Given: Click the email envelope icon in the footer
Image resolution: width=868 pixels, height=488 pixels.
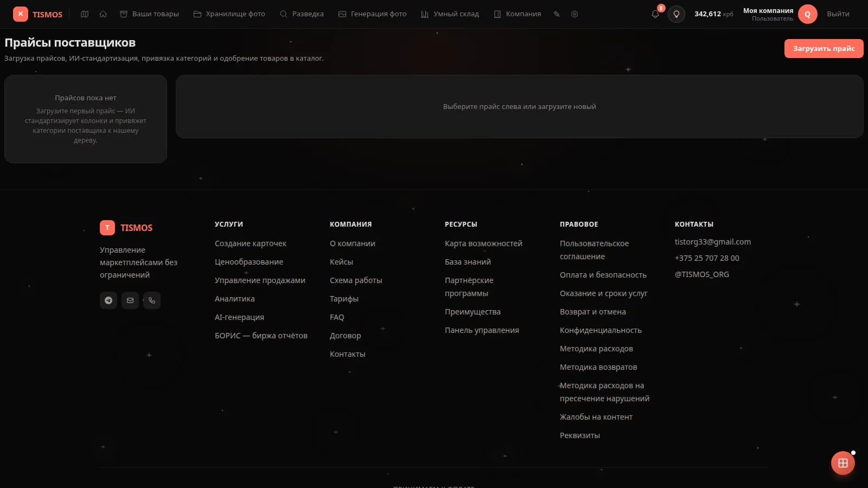Looking at the screenshot, I should [130, 300].
